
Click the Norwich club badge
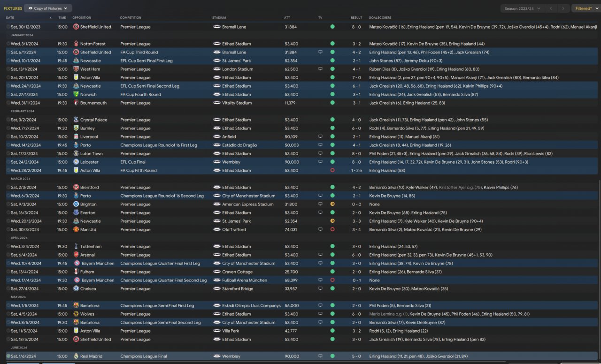point(76,94)
